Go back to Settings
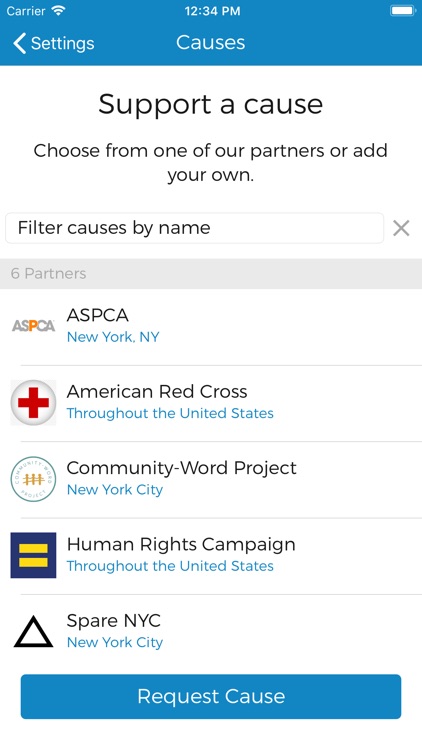Viewport: 422px width, 750px height. (54, 43)
